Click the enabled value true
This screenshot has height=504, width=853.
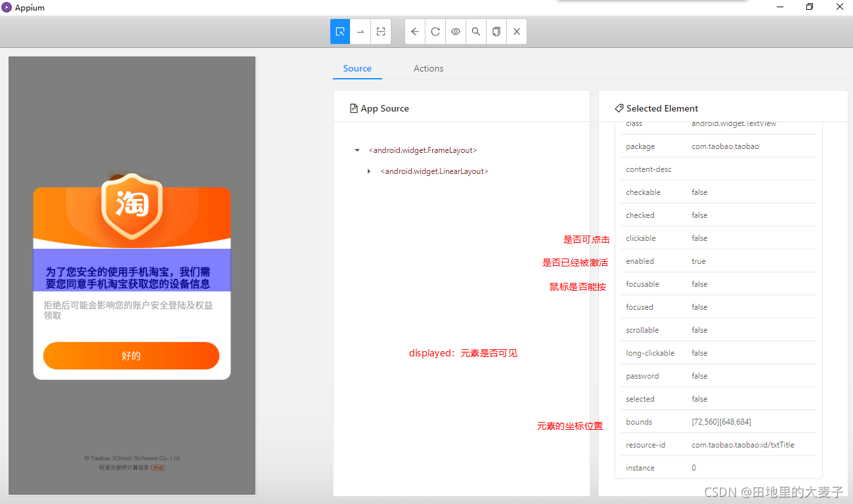point(698,261)
